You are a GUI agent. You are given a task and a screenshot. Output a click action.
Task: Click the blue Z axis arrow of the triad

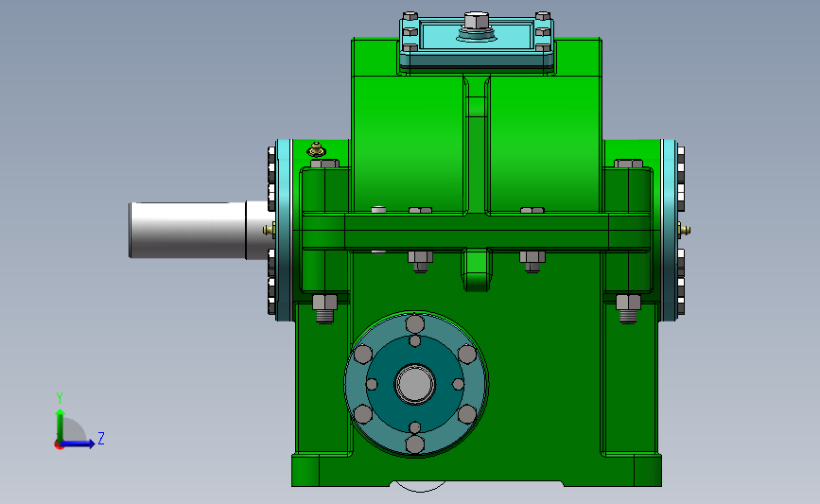[x=79, y=443]
